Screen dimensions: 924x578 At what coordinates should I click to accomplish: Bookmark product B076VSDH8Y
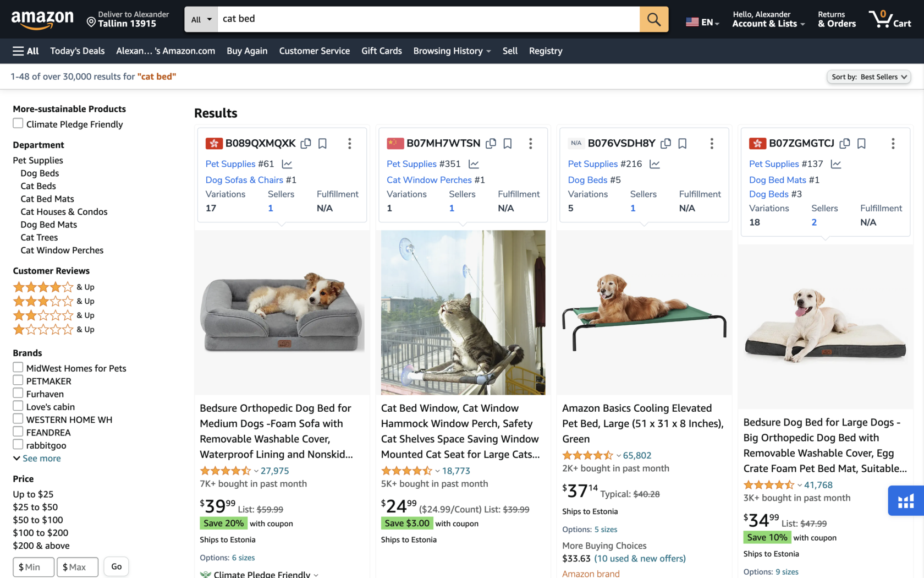(683, 144)
